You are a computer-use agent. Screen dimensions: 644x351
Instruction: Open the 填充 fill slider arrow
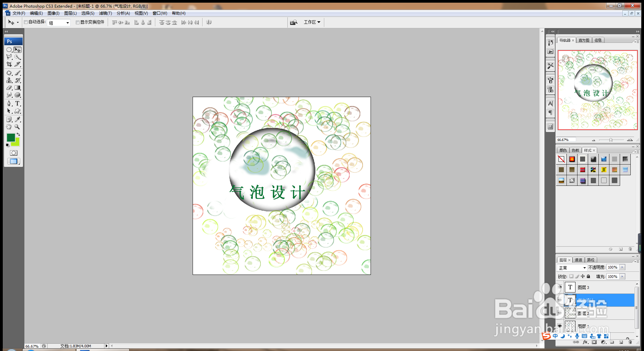[x=622, y=277]
